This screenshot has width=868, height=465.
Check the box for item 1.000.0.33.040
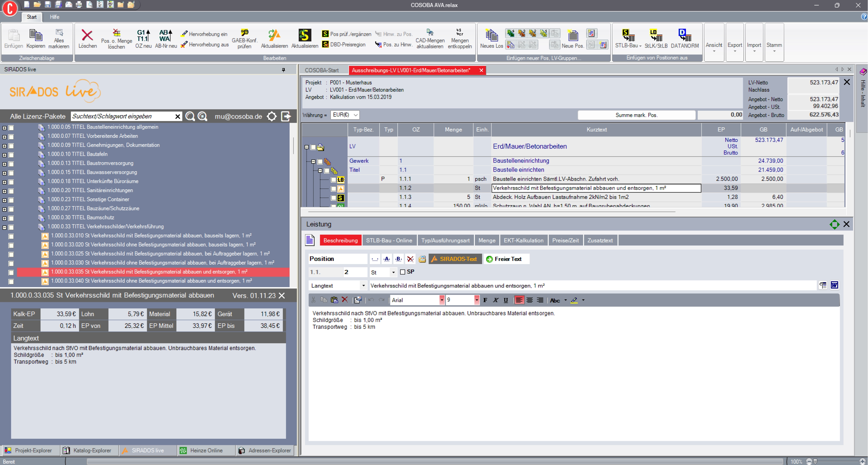click(11, 282)
